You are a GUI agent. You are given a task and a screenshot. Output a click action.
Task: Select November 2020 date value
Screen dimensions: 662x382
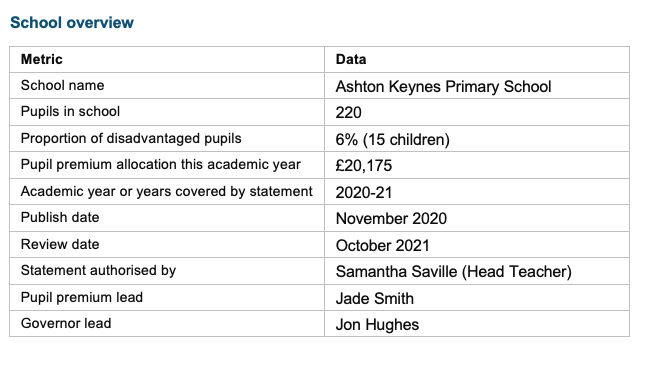(391, 219)
